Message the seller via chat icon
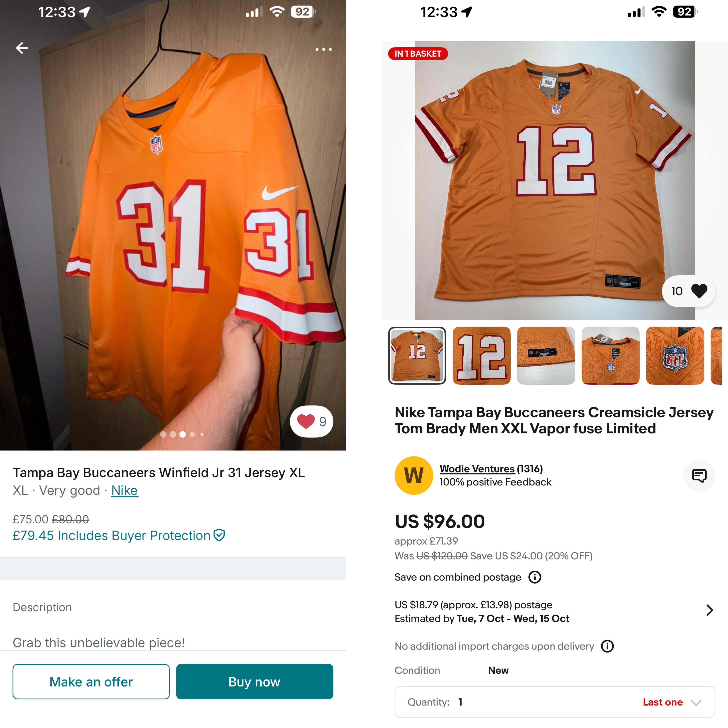 point(699,476)
